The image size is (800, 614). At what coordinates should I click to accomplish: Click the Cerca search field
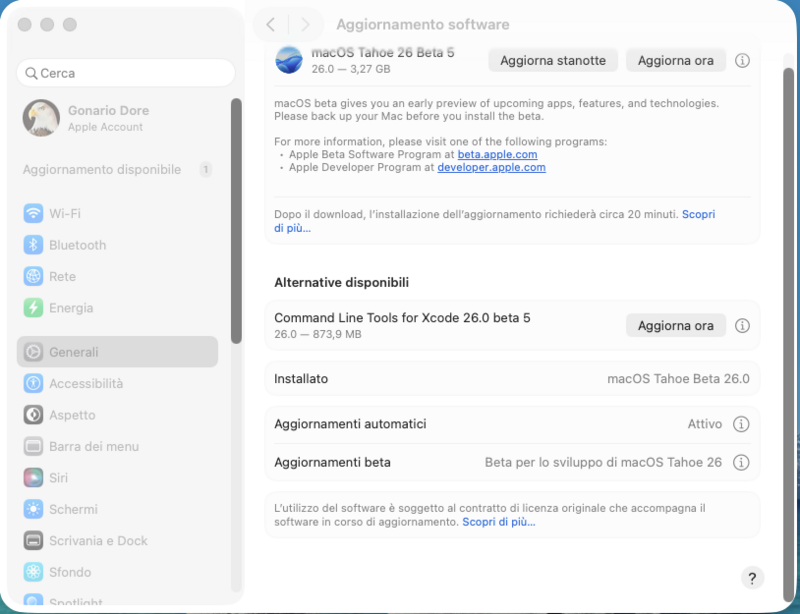pyautogui.click(x=126, y=73)
